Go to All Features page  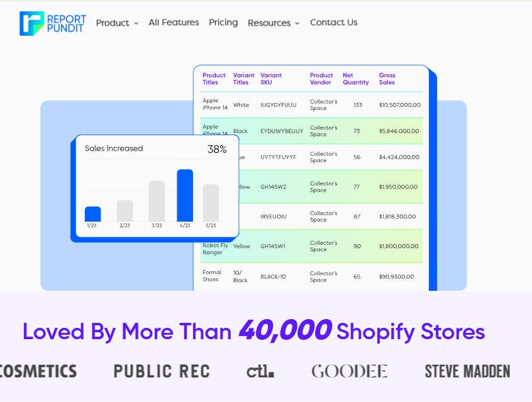[174, 23]
